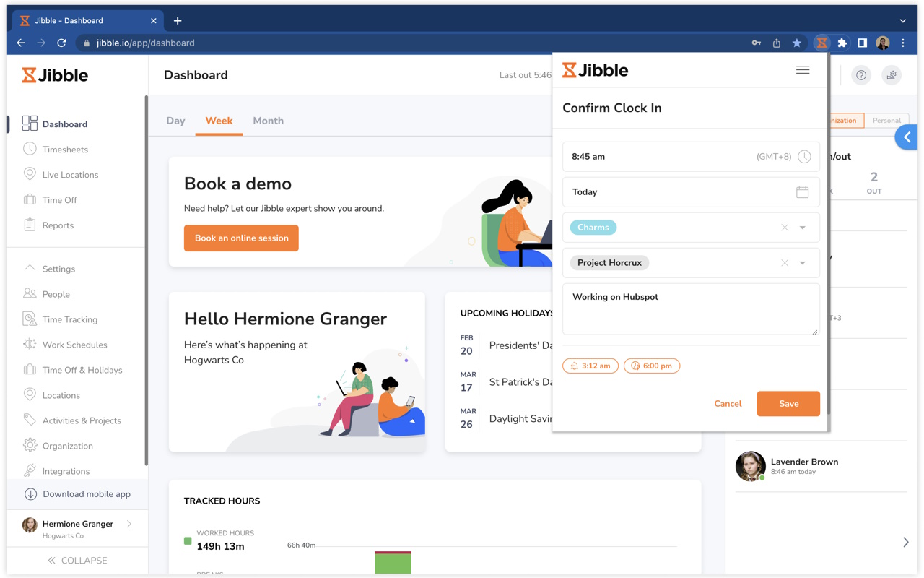The height and width of the screenshot is (578, 924).
Task: Click Download mobile app
Action: [x=77, y=494]
